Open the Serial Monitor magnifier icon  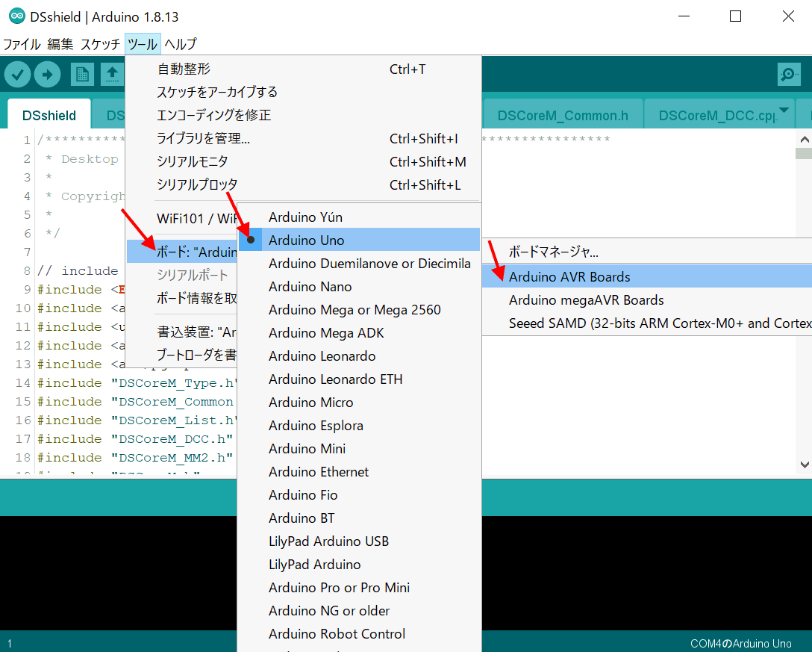[x=789, y=75]
